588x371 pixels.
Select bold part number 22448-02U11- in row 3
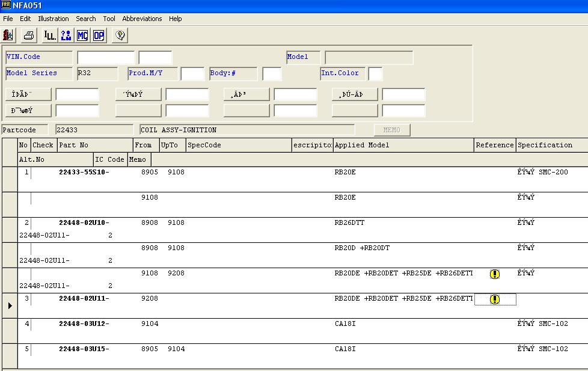84,299
